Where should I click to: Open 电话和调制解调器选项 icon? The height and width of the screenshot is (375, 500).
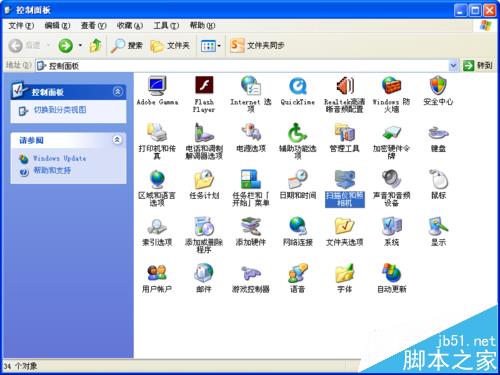204,132
